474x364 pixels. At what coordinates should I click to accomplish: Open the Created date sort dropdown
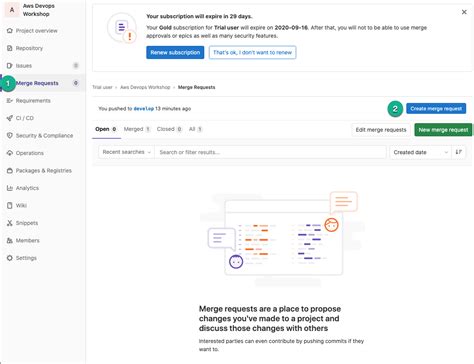click(420, 152)
